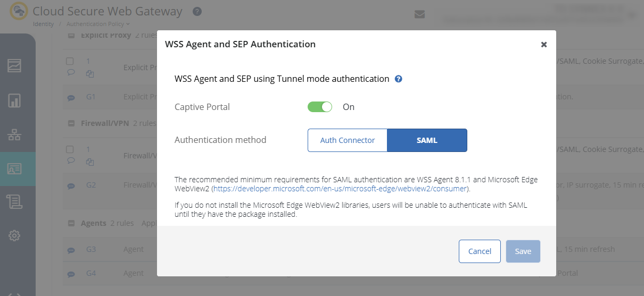Select rule G2 text

(91, 185)
